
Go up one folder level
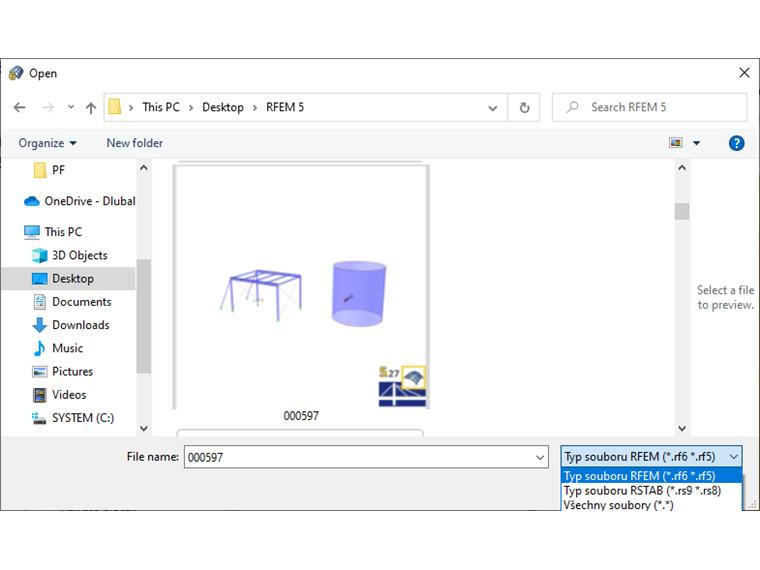[91, 107]
